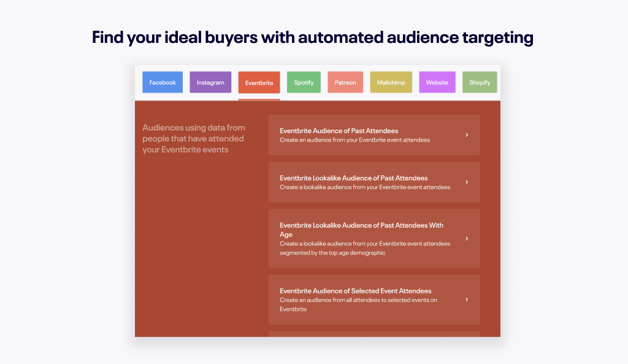Open 'Eventbrite Audience of Past Attendees' title

click(x=339, y=131)
